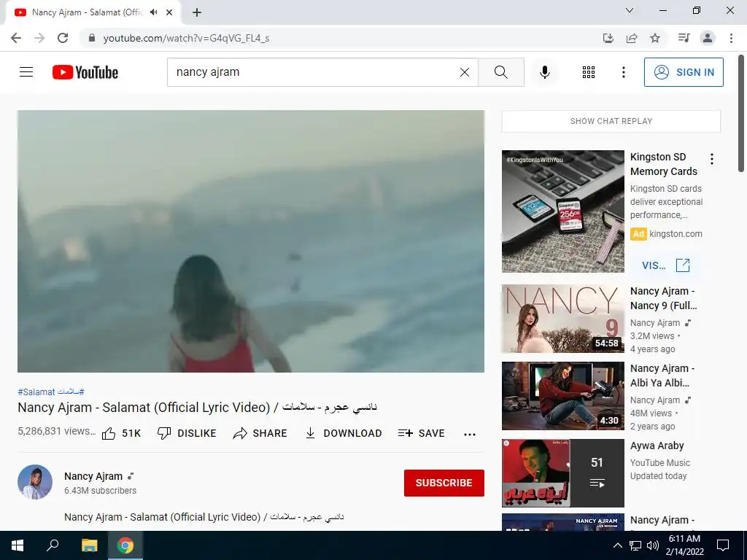747x560 pixels.
Task: Click the kingston.com ad link
Action: pos(676,234)
